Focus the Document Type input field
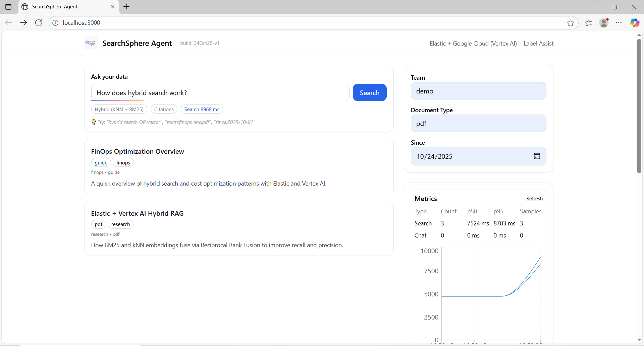This screenshot has height=346, width=644. pyautogui.click(x=478, y=124)
